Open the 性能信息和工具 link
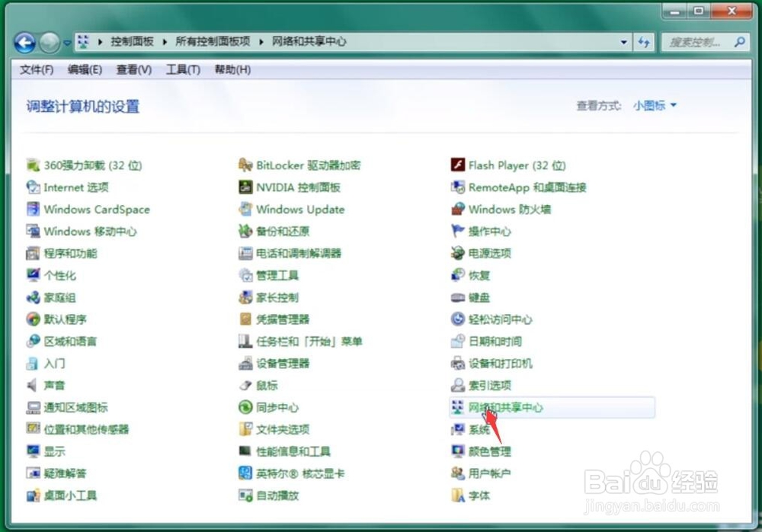This screenshot has width=762, height=532. pyautogui.click(x=293, y=451)
